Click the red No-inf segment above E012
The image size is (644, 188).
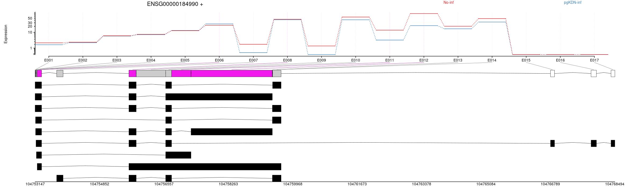pos(424,13)
